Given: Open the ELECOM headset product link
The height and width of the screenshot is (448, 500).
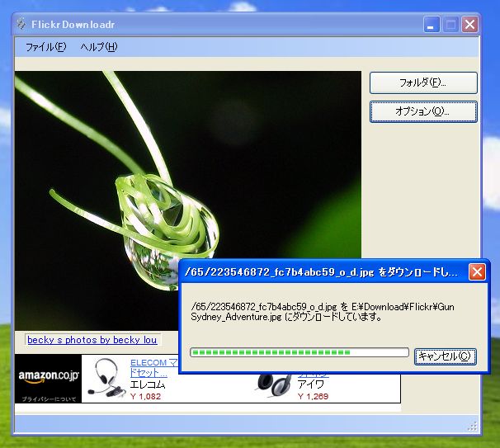Looking at the screenshot, I should click(153, 367).
